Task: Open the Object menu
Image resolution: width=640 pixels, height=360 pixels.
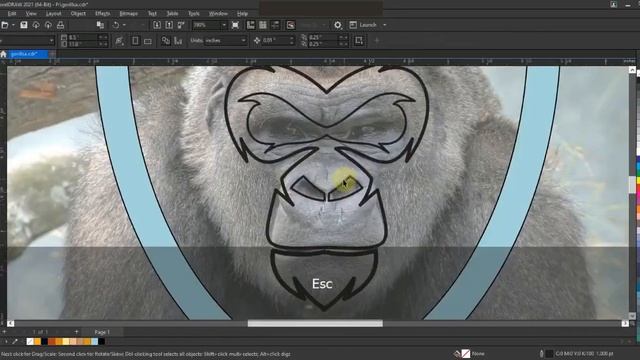Action: [x=78, y=13]
